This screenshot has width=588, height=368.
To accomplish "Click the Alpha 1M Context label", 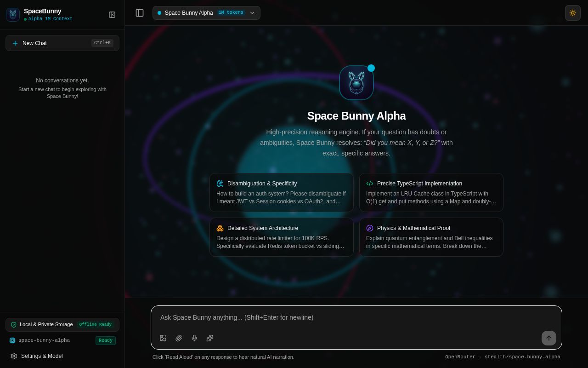I will pos(51,19).
